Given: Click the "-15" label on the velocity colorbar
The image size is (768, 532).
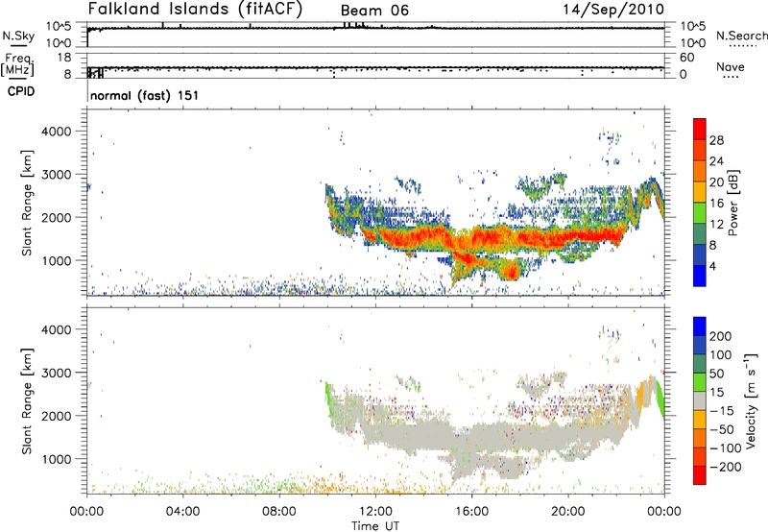Looking at the screenshot, I should point(722,411).
